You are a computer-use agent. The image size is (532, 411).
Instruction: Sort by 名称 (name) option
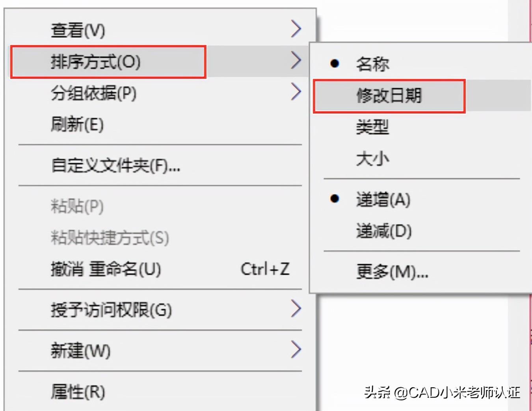(372, 64)
